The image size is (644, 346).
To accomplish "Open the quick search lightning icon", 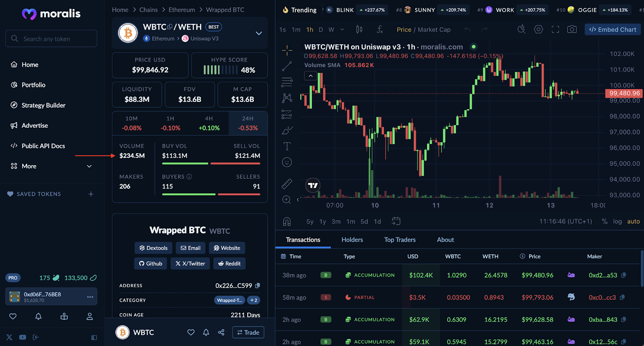I will [x=522, y=29].
